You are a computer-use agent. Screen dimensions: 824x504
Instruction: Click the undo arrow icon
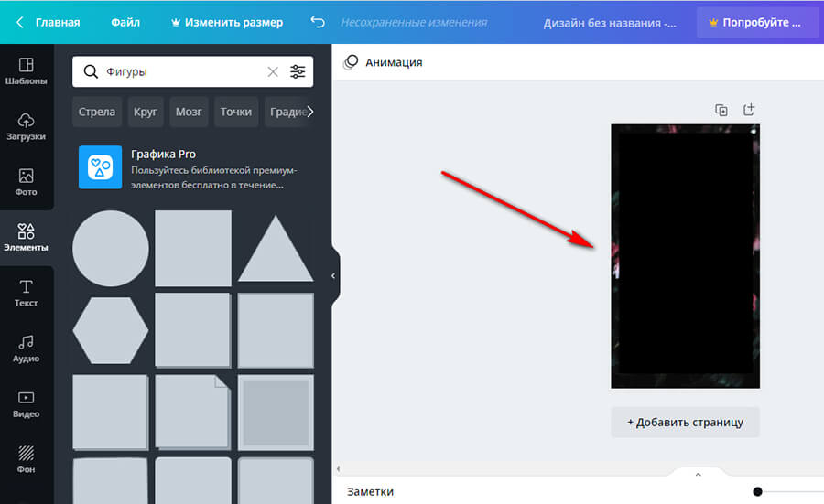point(318,22)
